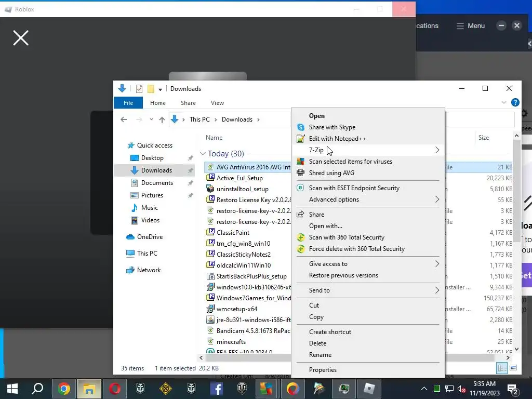
Task: Click the 360 Total Security scan icon
Action: click(x=301, y=237)
